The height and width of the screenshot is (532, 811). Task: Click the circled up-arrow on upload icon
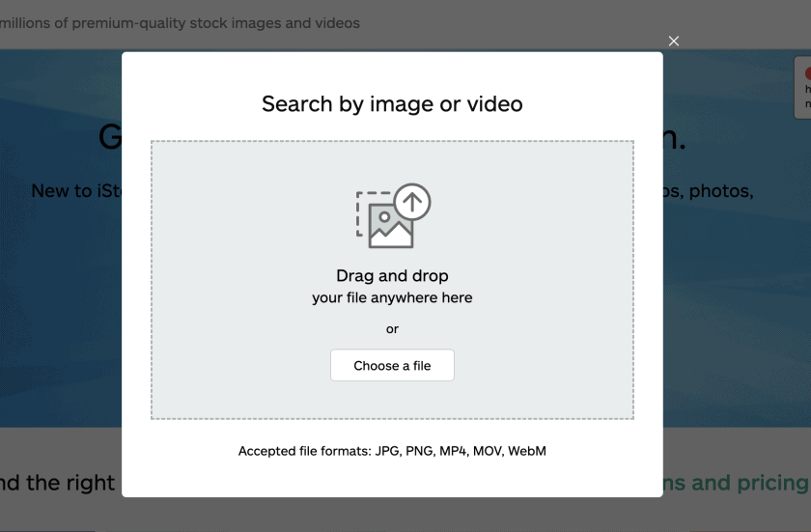pyautogui.click(x=412, y=202)
